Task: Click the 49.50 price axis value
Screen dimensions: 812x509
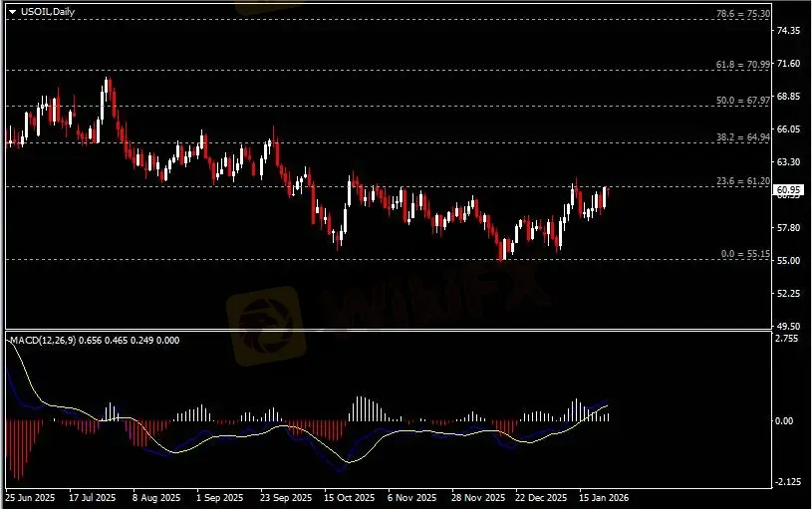Action: tap(788, 326)
